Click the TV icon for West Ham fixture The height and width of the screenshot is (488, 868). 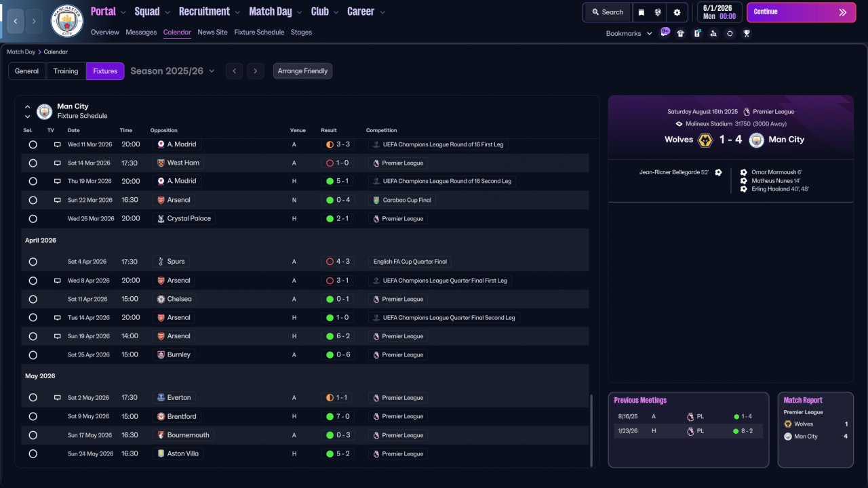tap(58, 163)
